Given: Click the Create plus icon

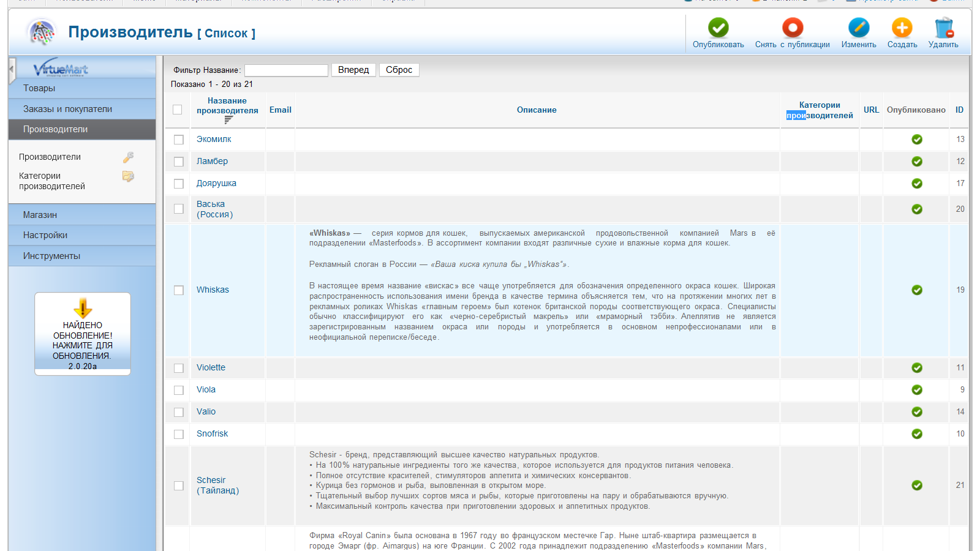Looking at the screenshot, I should pos(902,28).
